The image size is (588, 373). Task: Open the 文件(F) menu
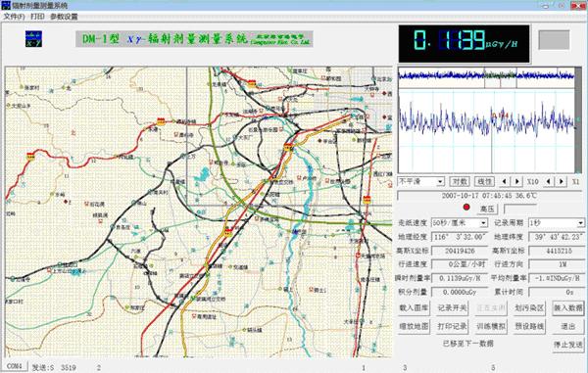[x=14, y=17]
